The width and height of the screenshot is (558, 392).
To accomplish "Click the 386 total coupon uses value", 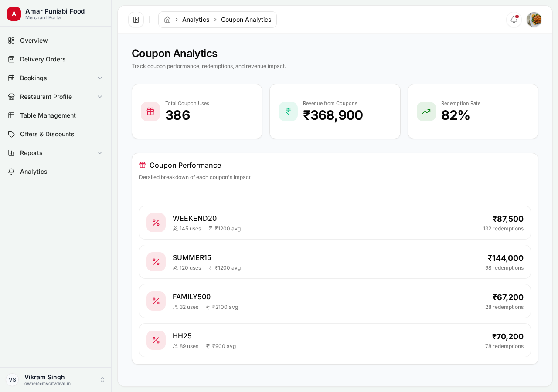I will tap(178, 115).
